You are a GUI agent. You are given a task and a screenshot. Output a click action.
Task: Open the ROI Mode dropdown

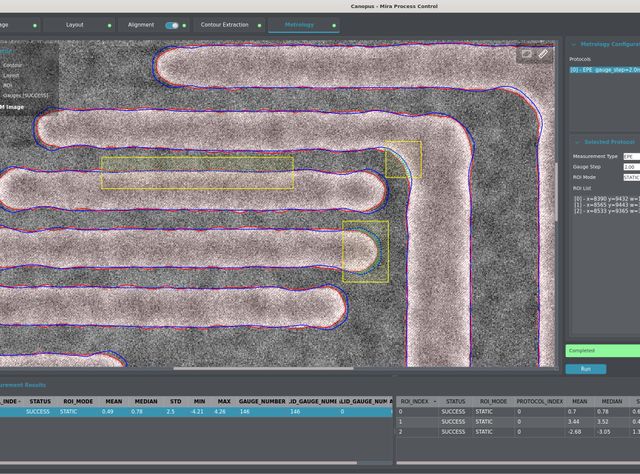(631, 177)
